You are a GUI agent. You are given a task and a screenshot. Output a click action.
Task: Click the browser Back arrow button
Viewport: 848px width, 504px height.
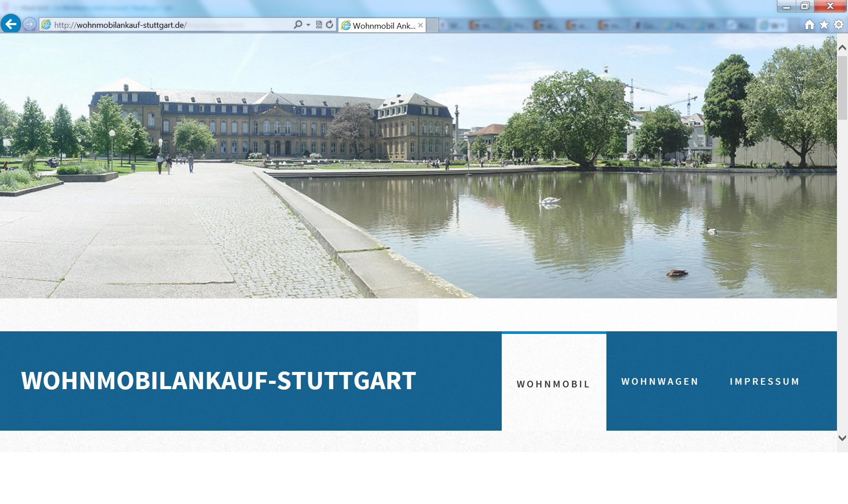11,24
